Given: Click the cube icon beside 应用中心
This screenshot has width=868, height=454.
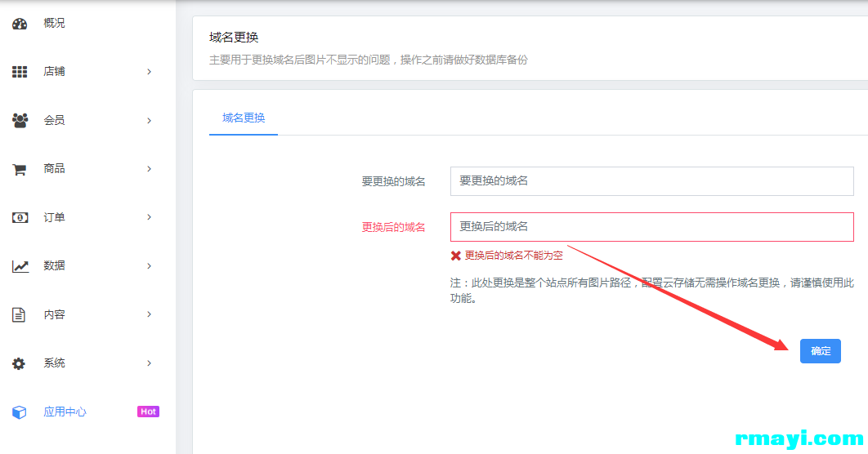Looking at the screenshot, I should [x=20, y=412].
